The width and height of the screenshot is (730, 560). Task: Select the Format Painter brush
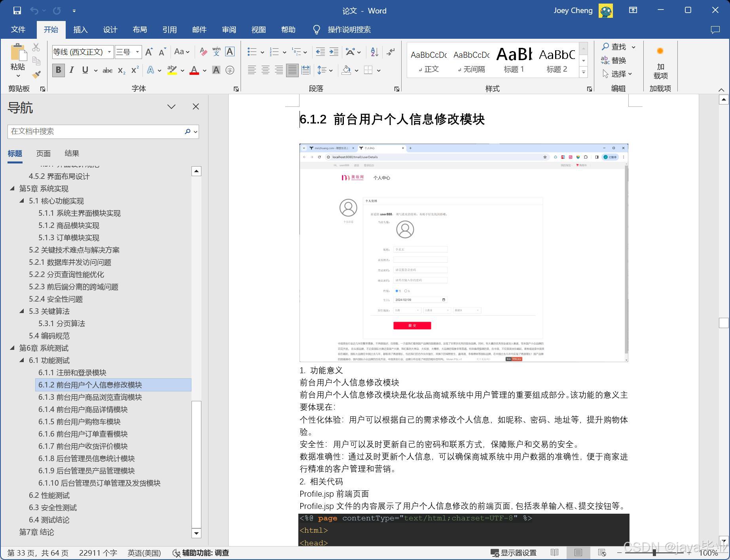[36, 74]
